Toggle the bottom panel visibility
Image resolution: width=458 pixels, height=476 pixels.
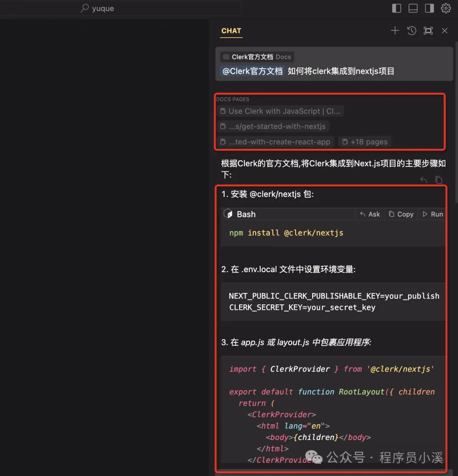(x=413, y=8)
